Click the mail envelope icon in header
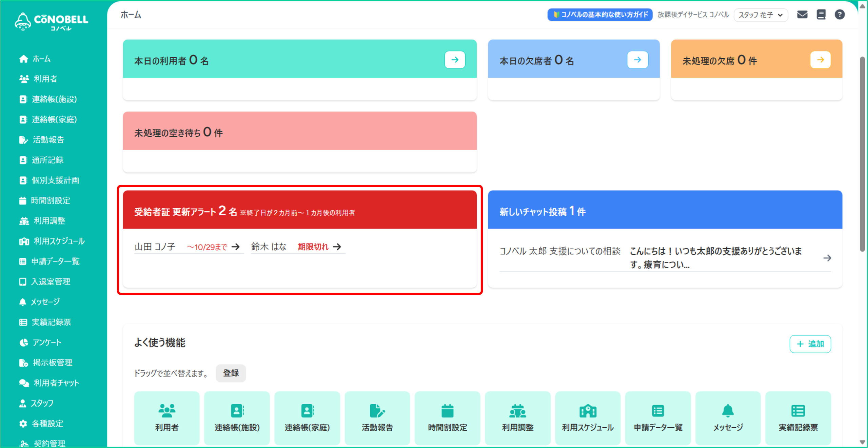 tap(802, 15)
